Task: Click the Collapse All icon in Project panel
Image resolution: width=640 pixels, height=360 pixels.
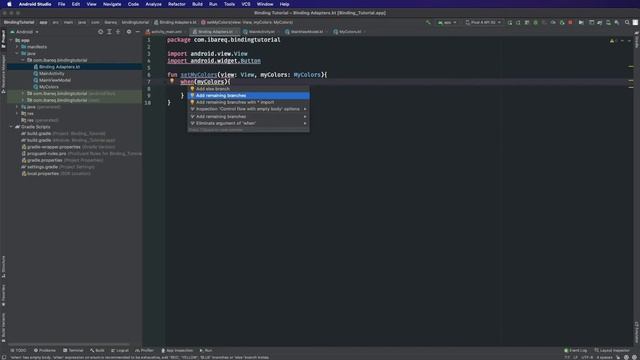Action: coord(118,32)
